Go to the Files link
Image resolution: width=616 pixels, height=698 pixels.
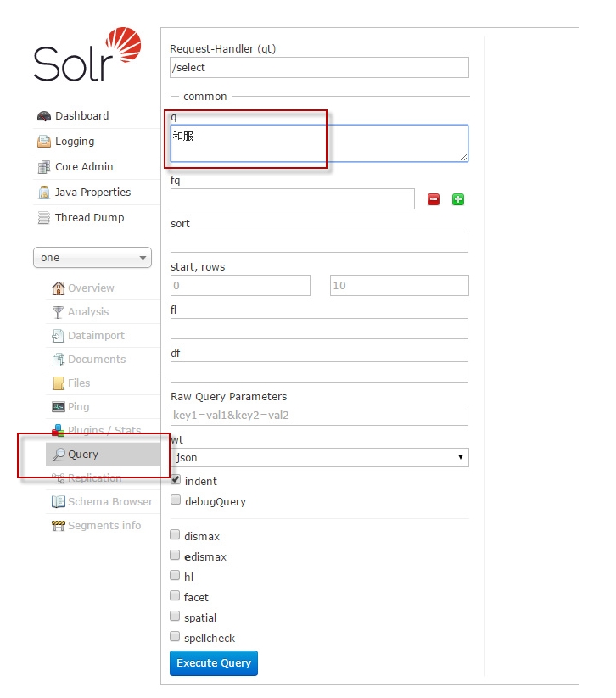tap(79, 383)
